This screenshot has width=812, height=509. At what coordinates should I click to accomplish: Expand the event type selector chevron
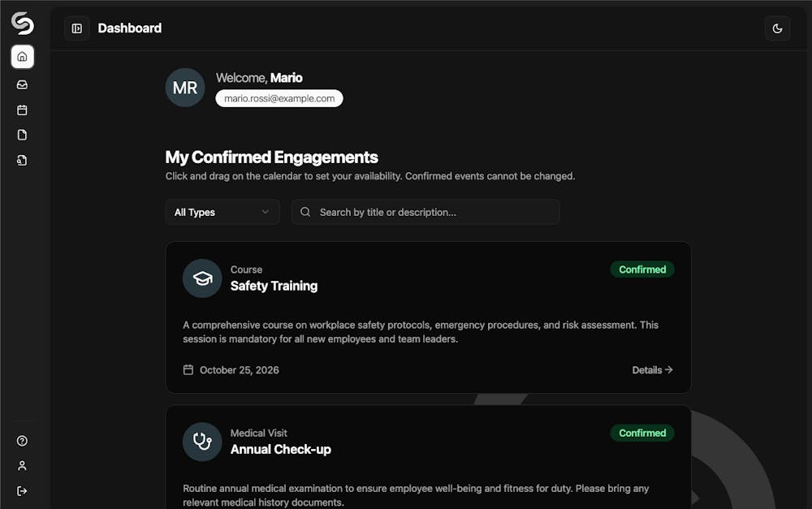point(266,212)
